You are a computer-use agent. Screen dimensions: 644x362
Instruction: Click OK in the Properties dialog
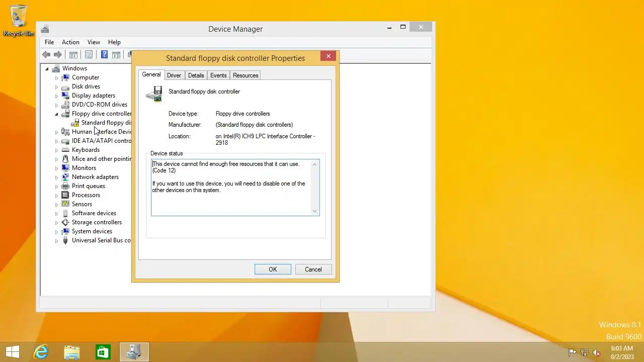click(x=273, y=269)
